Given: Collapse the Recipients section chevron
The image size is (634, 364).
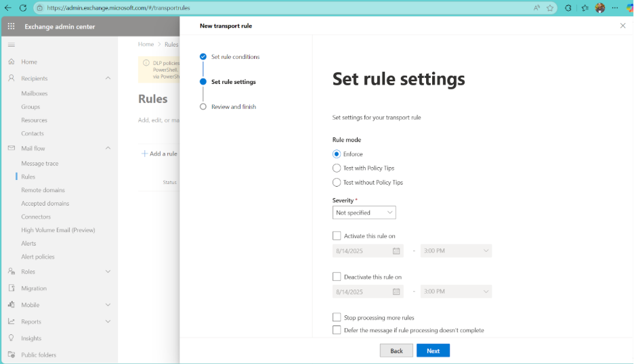Looking at the screenshot, I should tap(108, 78).
